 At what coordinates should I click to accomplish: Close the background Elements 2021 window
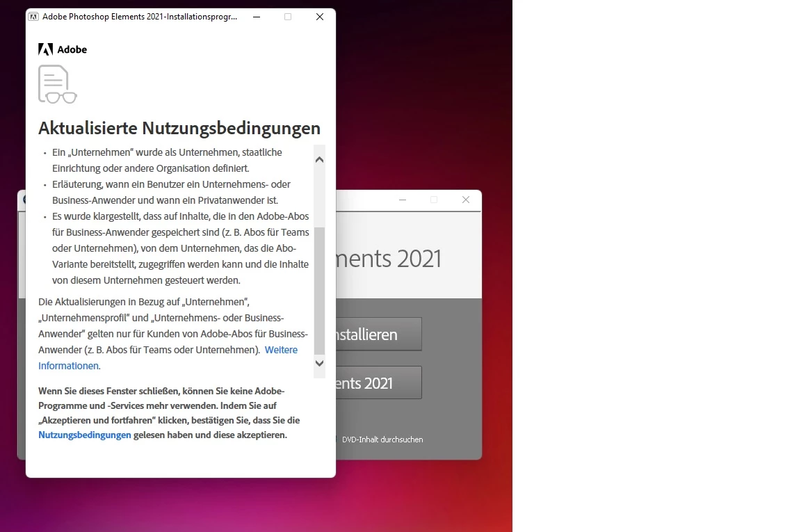click(x=465, y=200)
